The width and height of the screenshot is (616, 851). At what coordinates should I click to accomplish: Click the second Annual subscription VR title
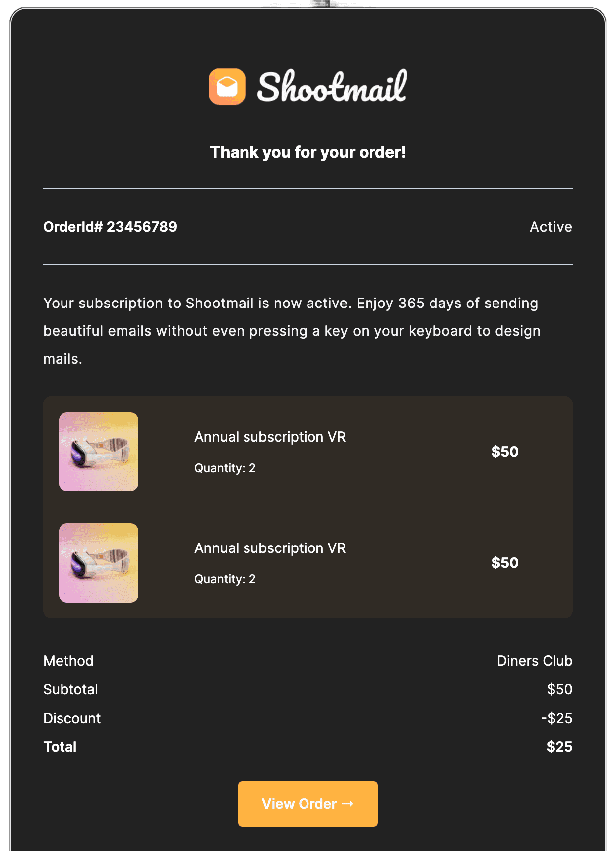click(270, 548)
